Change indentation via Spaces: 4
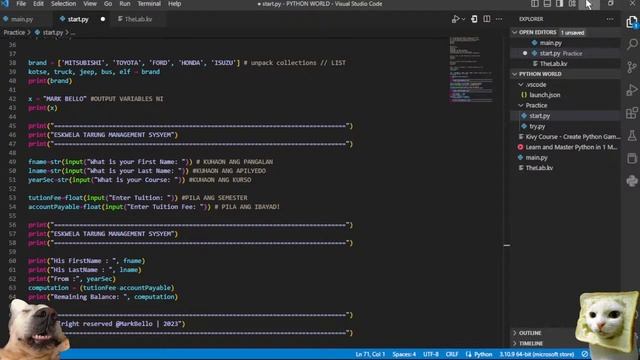 (x=404, y=354)
